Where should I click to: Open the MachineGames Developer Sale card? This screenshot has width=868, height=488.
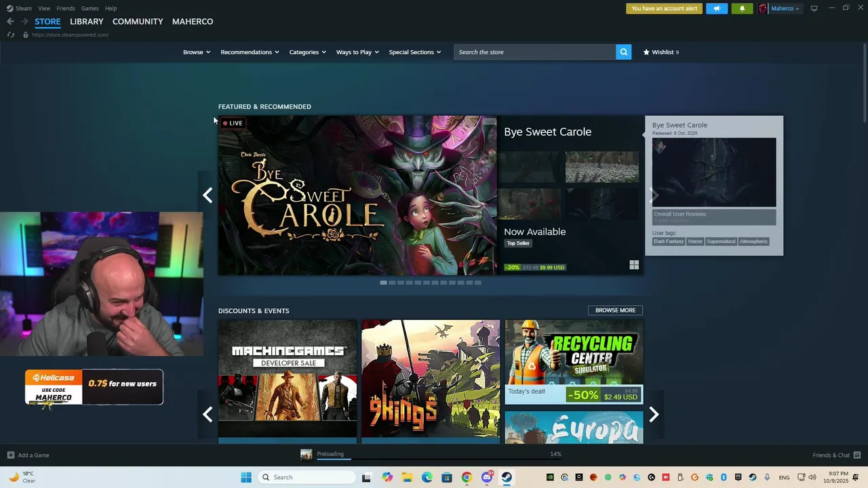(288, 382)
